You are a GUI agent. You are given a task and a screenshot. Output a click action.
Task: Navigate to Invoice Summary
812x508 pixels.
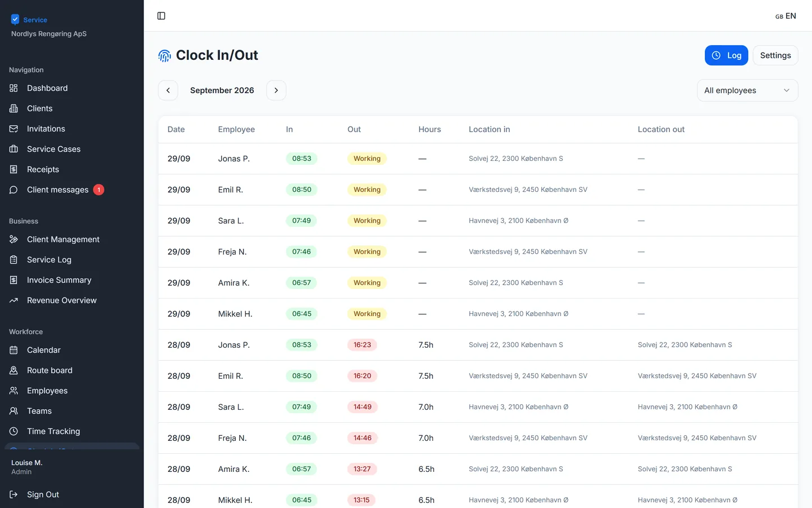[72, 280]
